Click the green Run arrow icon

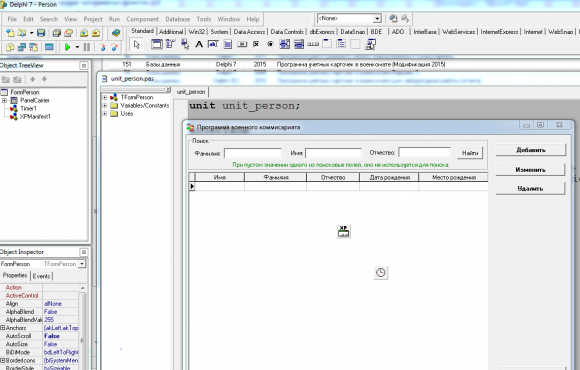pos(67,47)
